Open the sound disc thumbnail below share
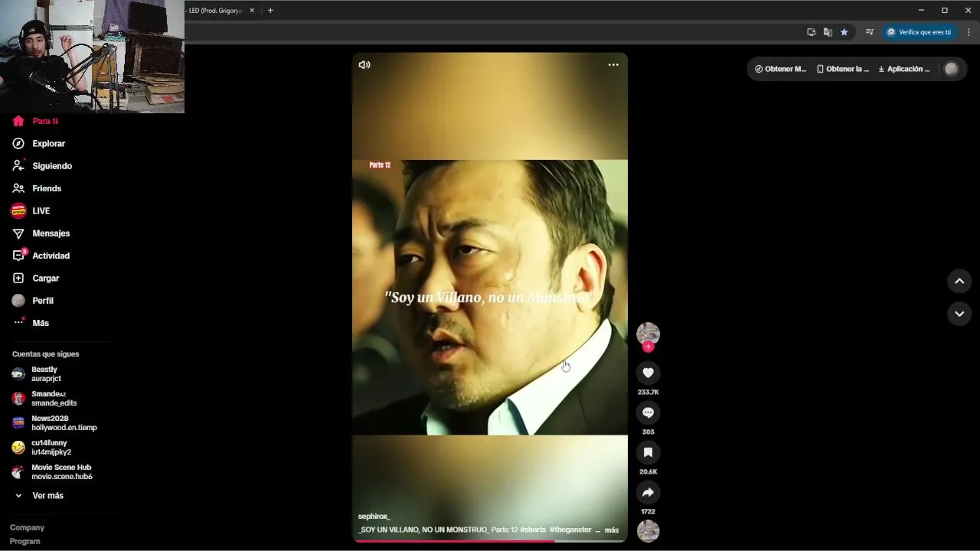 648,531
